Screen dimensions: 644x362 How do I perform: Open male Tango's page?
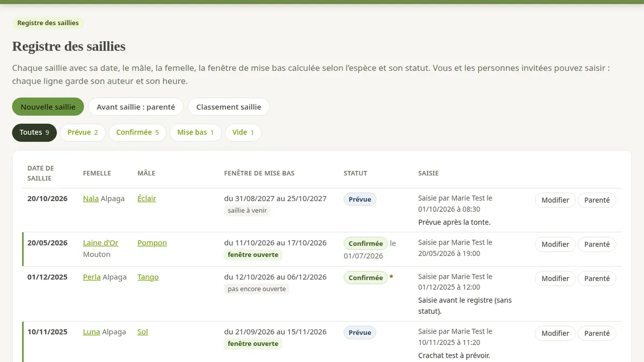tap(148, 277)
